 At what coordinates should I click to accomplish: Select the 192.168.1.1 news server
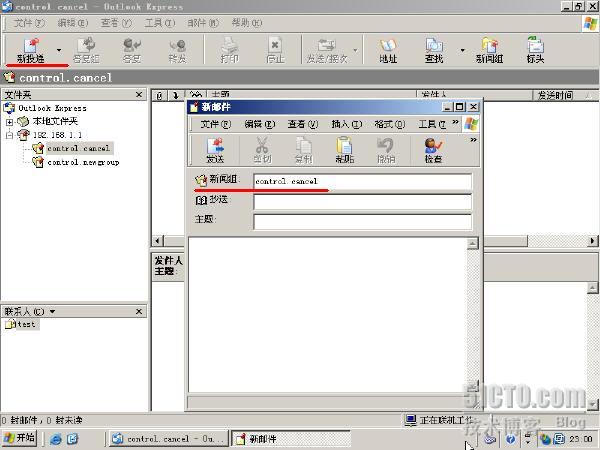click(57, 135)
